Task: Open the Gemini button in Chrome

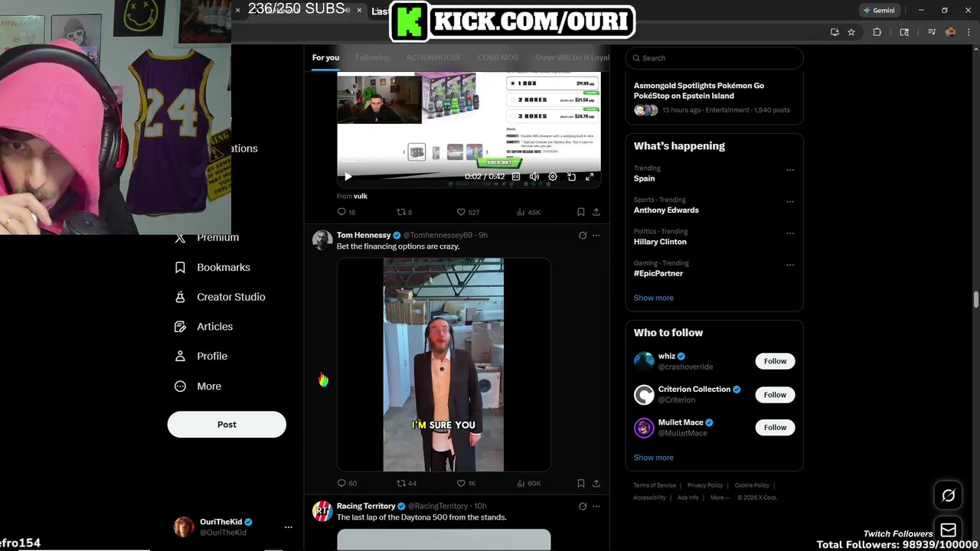Action: click(878, 11)
